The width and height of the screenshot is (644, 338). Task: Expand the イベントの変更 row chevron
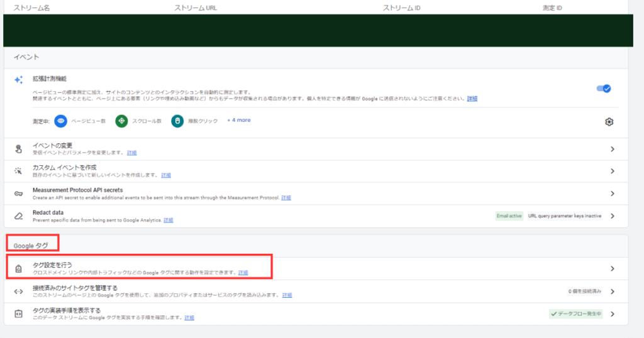point(613,149)
